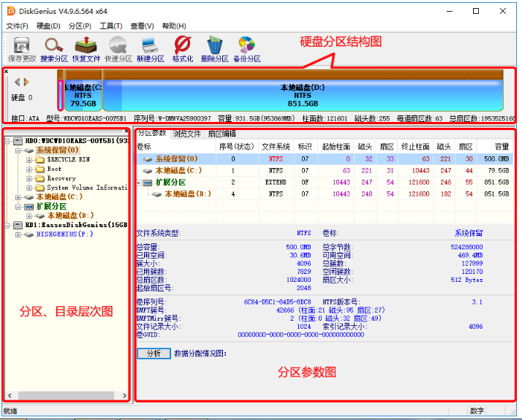Image resolution: width=522 pixels, height=420 pixels.
Task: Collapse 扩展分区 row in partition table
Action: coord(139,183)
